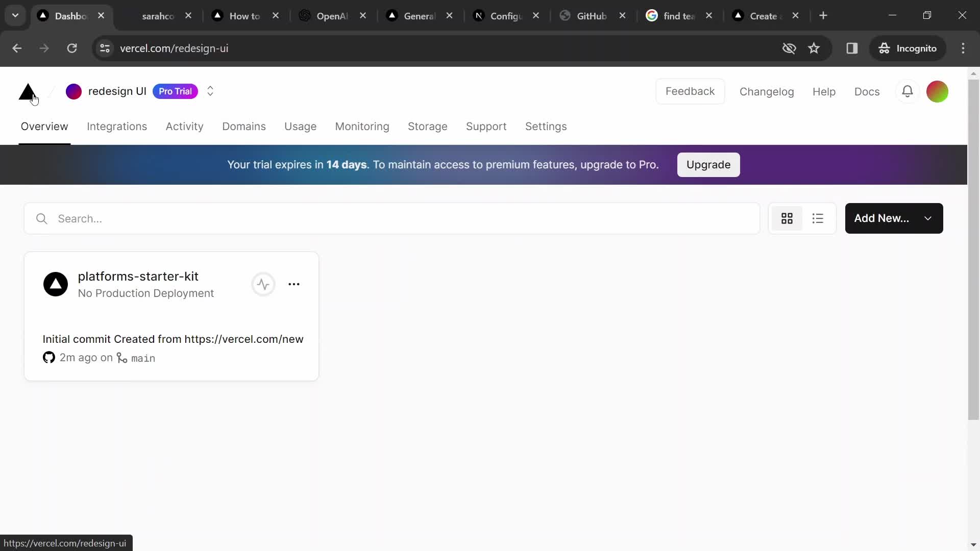Click the notifications bell icon
Viewport: 980px width, 551px height.
908,91
